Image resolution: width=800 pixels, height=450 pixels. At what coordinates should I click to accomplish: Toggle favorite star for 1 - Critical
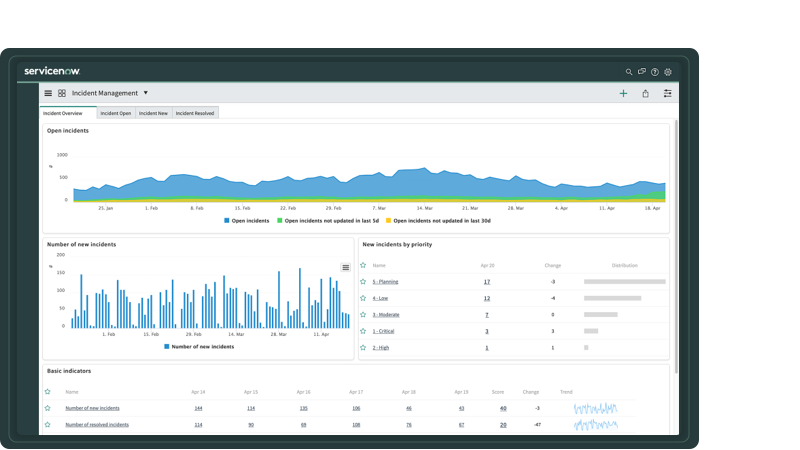363,331
